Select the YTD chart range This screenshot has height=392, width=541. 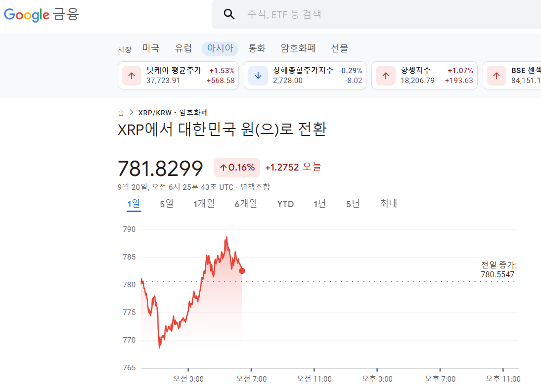(285, 204)
